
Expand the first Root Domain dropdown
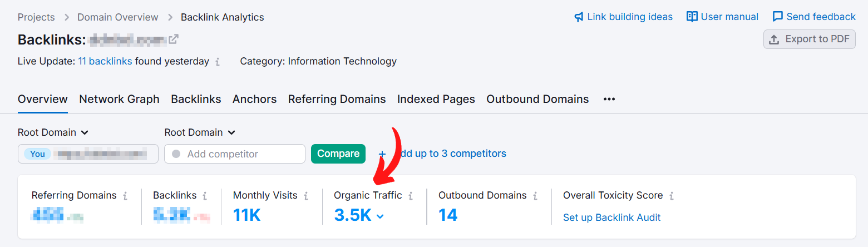53,132
